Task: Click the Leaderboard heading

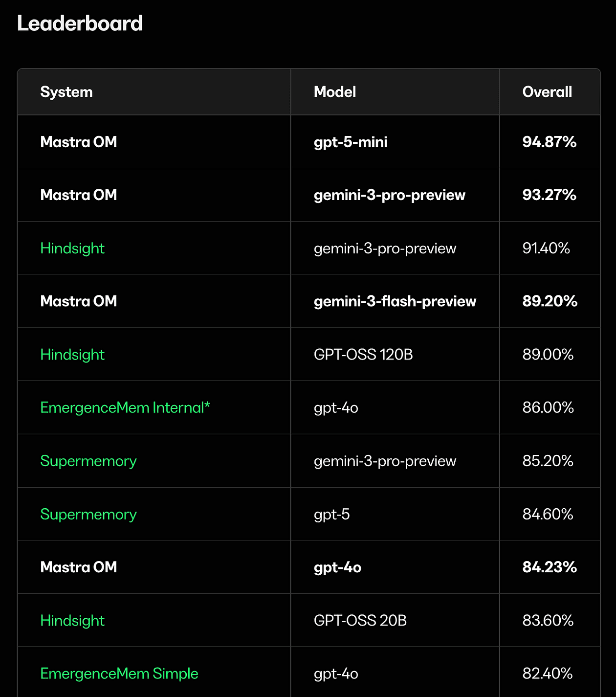Action: pos(80,23)
